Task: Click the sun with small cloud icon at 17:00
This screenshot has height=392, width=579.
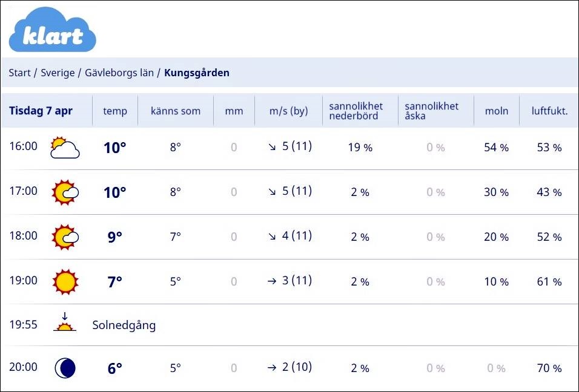Action: [x=65, y=192]
